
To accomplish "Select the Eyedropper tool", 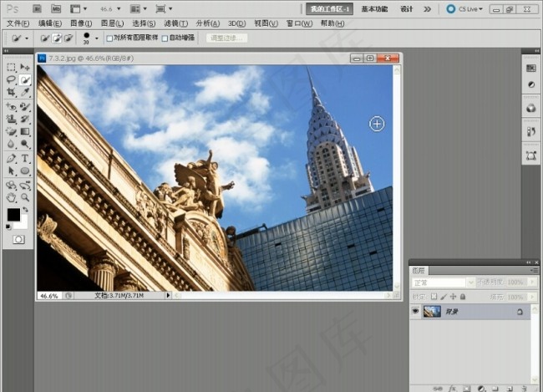I will (25, 92).
